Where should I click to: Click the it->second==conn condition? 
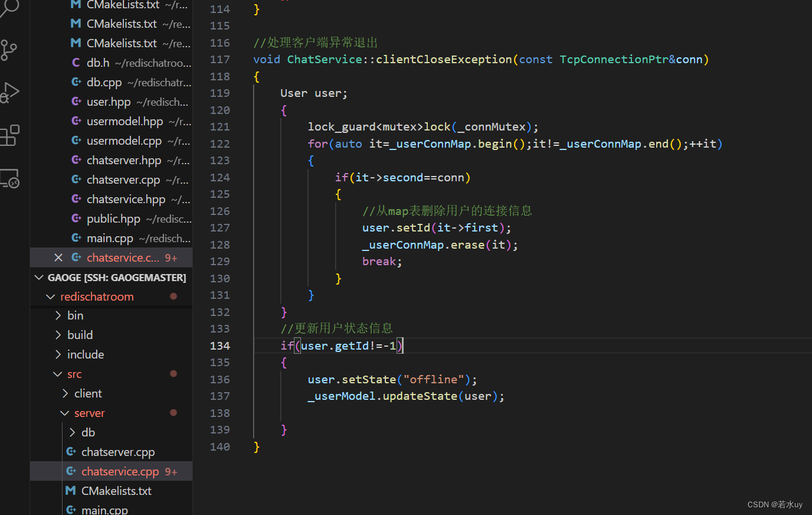pyautogui.click(x=410, y=177)
